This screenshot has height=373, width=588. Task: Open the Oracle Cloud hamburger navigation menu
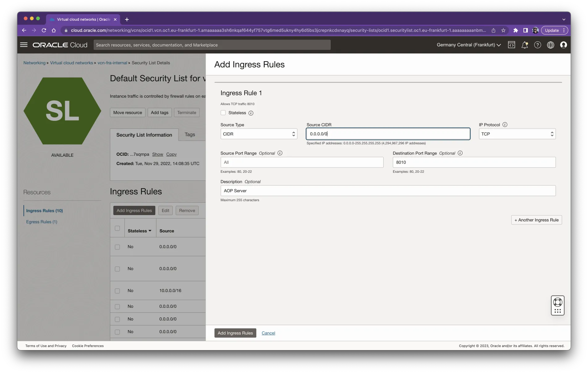point(24,45)
